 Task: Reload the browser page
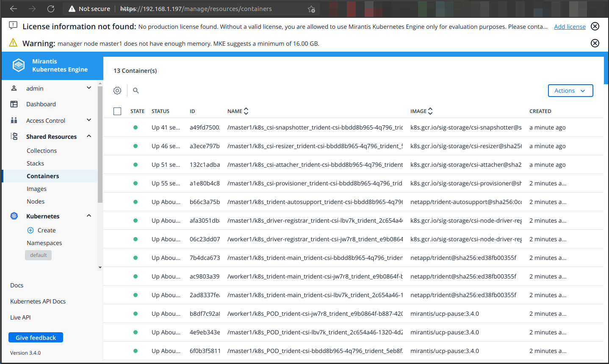pyautogui.click(x=51, y=8)
